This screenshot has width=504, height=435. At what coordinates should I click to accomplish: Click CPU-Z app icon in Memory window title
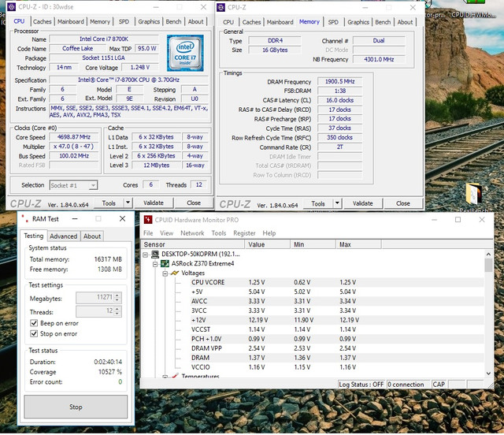[220, 7]
